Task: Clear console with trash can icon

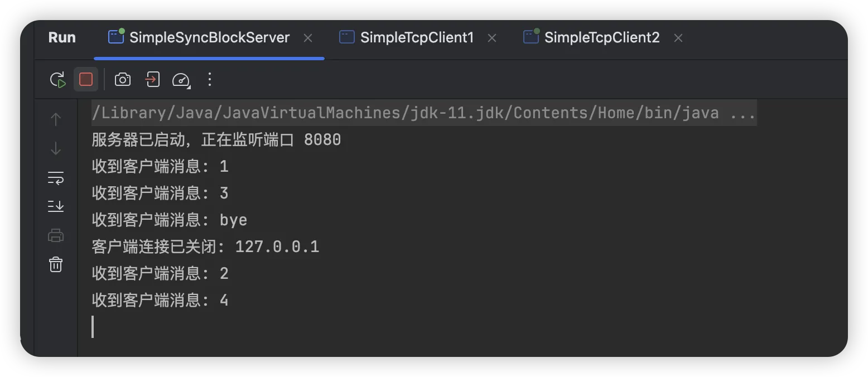Action: [56, 264]
